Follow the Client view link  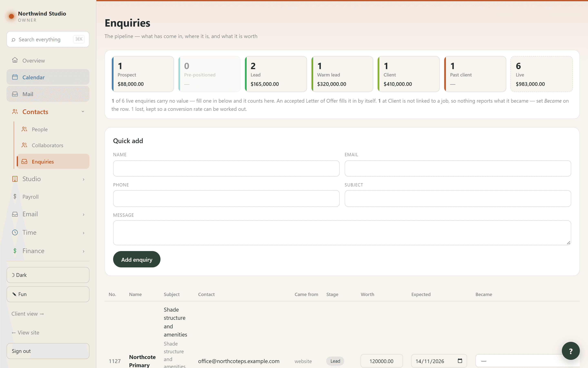(27, 314)
